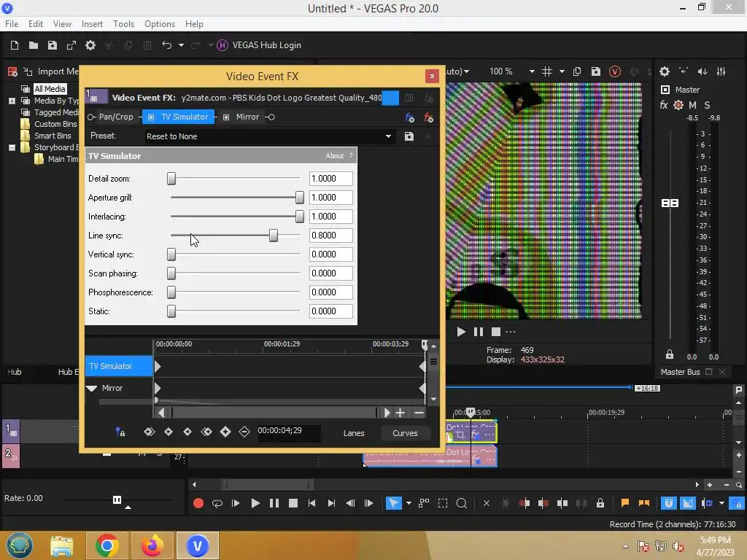Select TV Simulator keyframe lane
This screenshot has width=747, height=560.
[119, 366]
